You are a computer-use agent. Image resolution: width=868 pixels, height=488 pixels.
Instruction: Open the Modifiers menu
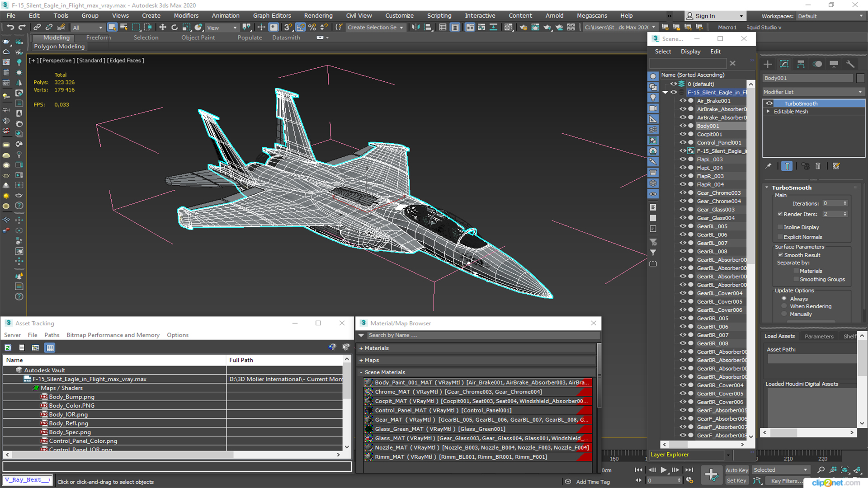coord(186,15)
